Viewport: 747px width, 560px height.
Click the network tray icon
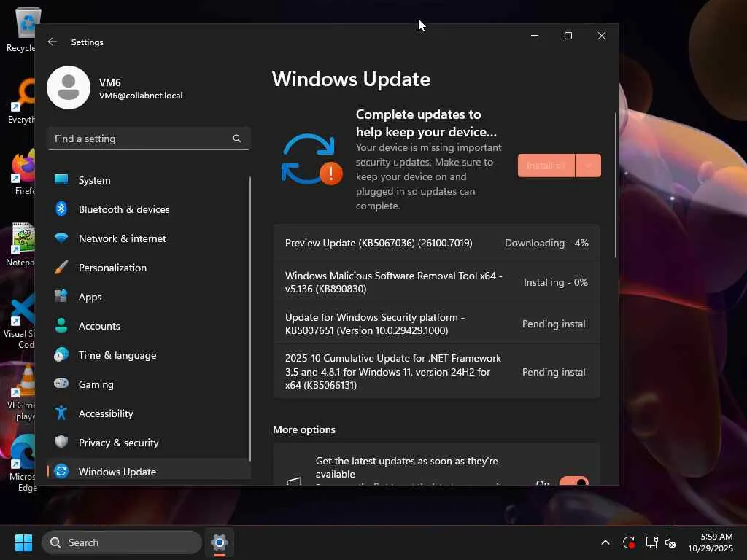coord(651,542)
